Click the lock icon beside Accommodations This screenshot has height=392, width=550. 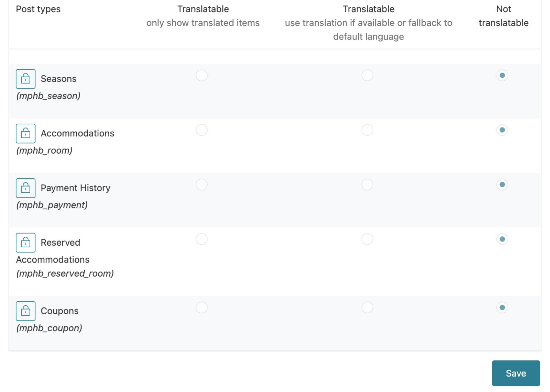pos(25,133)
